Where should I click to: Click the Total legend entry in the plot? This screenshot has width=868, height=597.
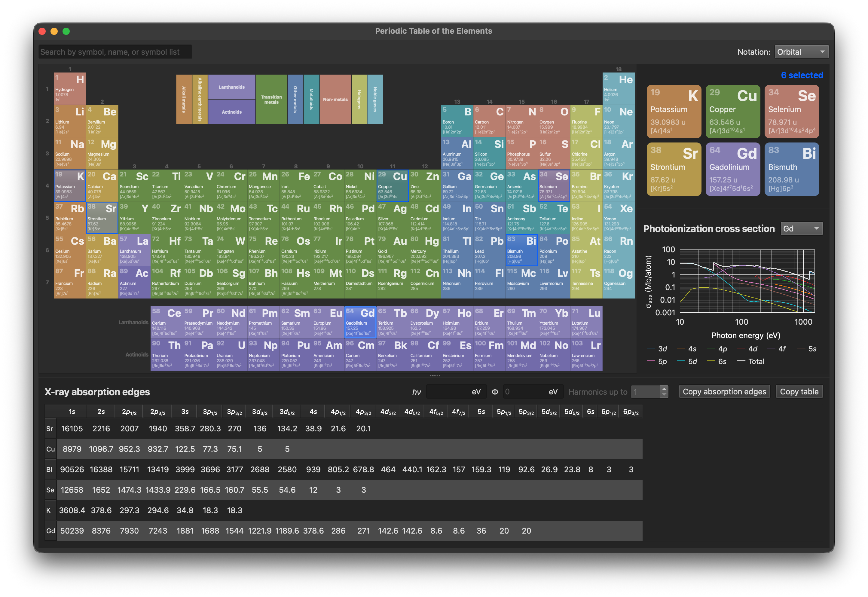pyautogui.click(x=750, y=361)
